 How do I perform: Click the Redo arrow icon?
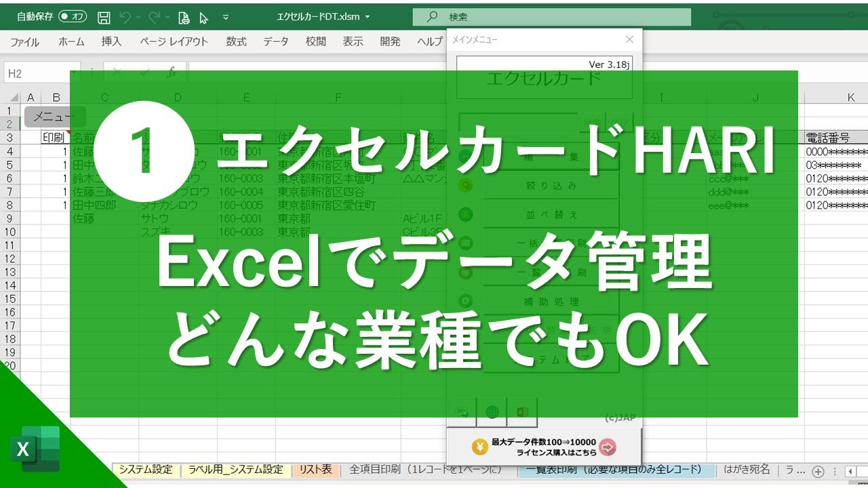(x=154, y=18)
